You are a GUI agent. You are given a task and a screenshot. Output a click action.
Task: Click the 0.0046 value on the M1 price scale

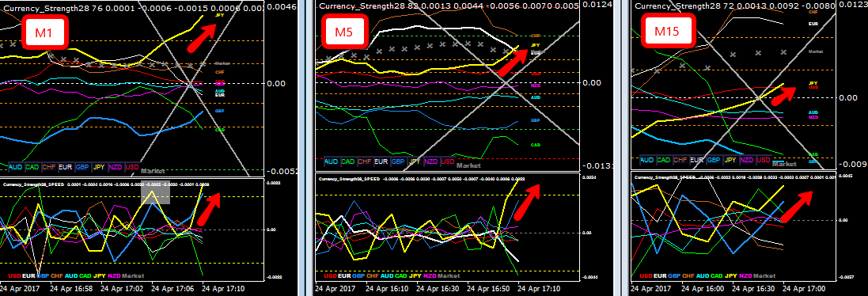click(282, 6)
